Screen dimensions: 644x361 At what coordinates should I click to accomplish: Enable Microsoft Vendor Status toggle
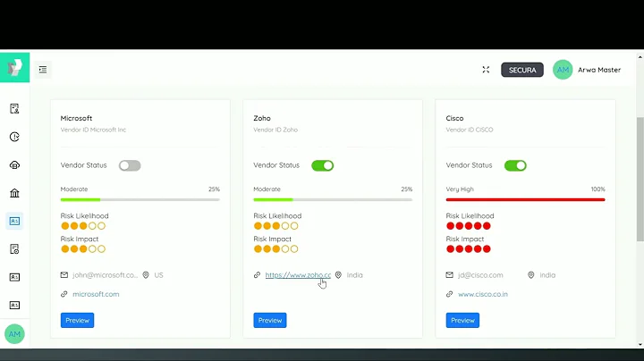(x=130, y=165)
